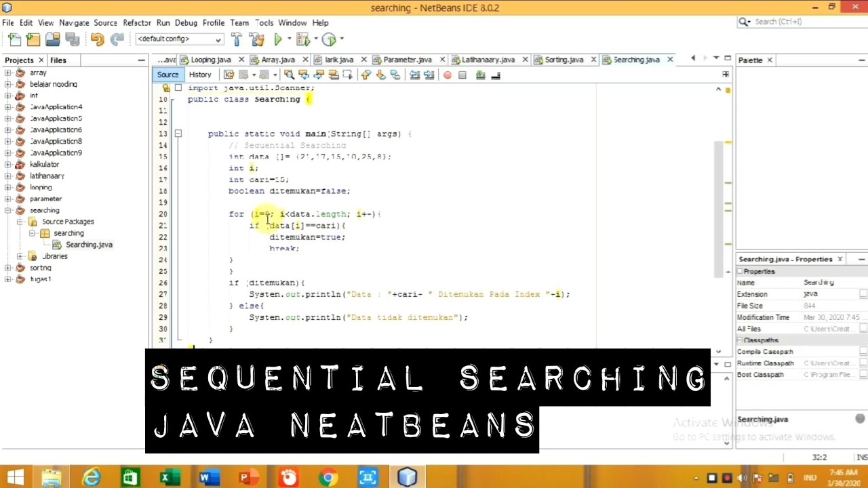Click the Profile Project icon

click(x=329, y=39)
